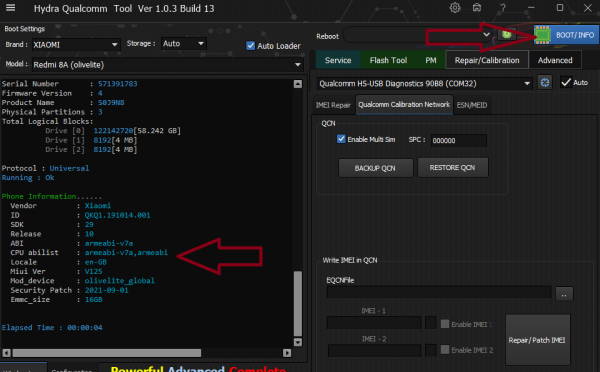Click serial number value 571391783
Viewport: 600px width, 372px height.
click(x=117, y=84)
